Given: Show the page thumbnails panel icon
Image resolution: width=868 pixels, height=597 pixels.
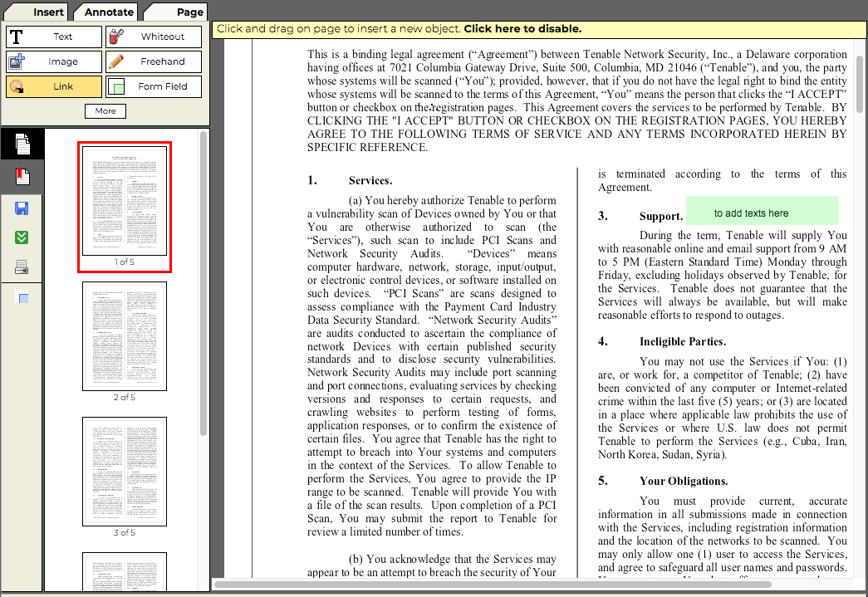Looking at the screenshot, I should coord(22,144).
